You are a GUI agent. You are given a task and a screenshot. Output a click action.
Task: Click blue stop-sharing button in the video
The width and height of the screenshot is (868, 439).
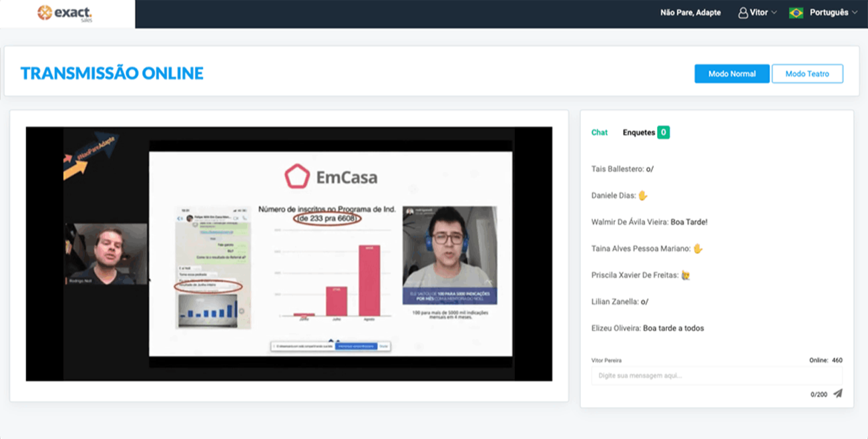(357, 346)
